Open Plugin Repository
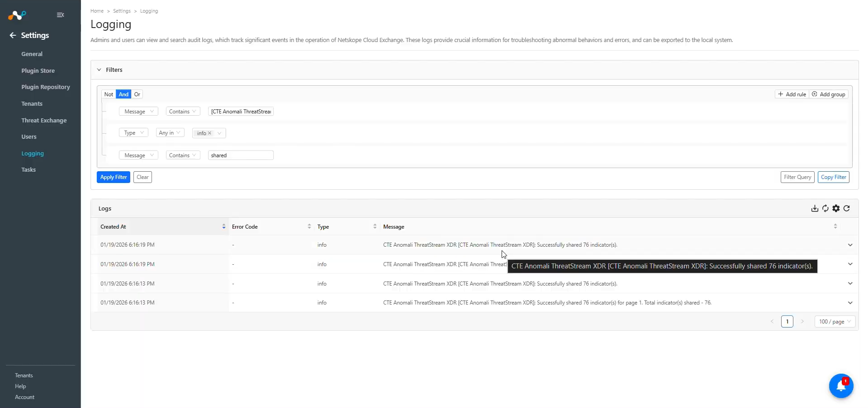The height and width of the screenshot is (408, 868). tap(46, 87)
